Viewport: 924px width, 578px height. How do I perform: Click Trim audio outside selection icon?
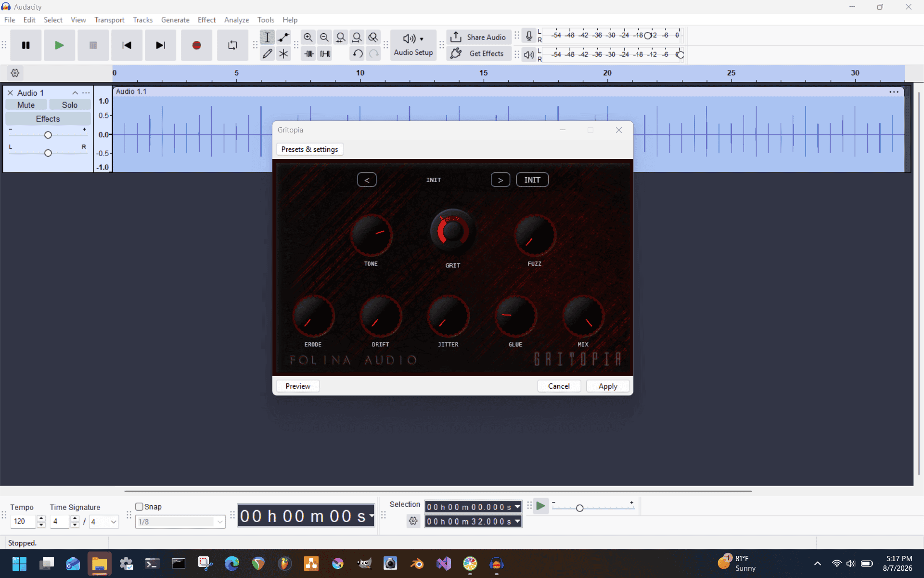309,53
